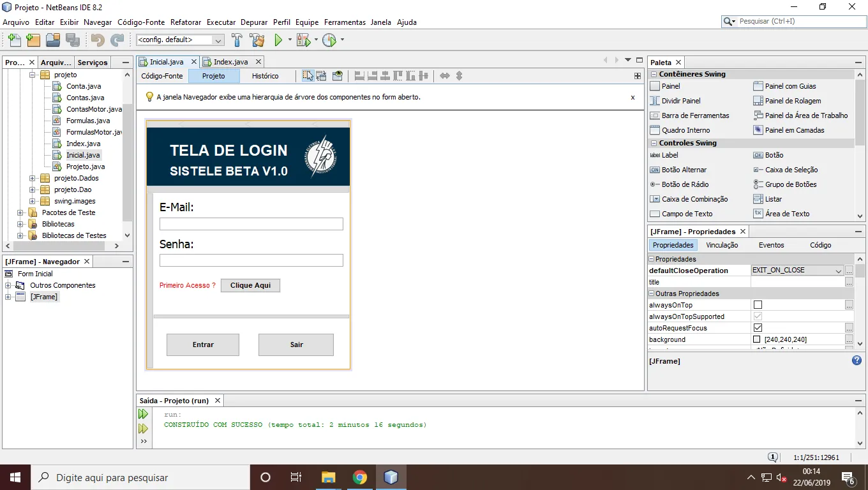Switch to the Eventos properties tab
This screenshot has height=490, width=868.
click(x=771, y=245)
